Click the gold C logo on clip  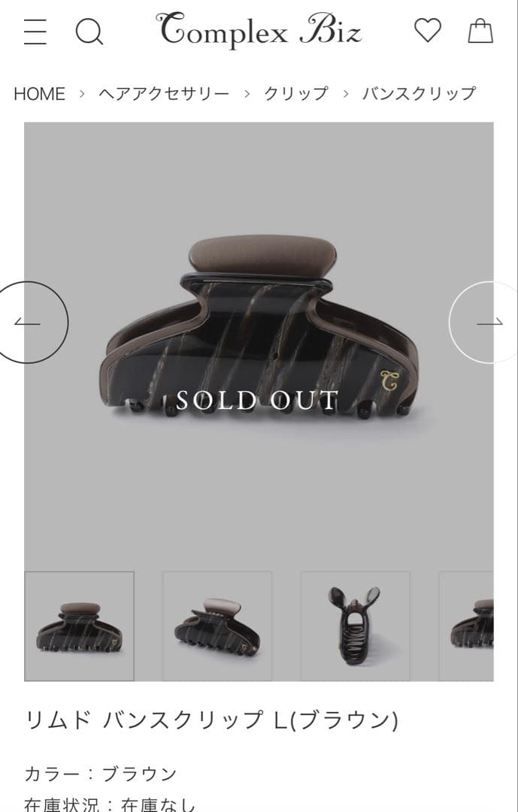click(388, 380)
